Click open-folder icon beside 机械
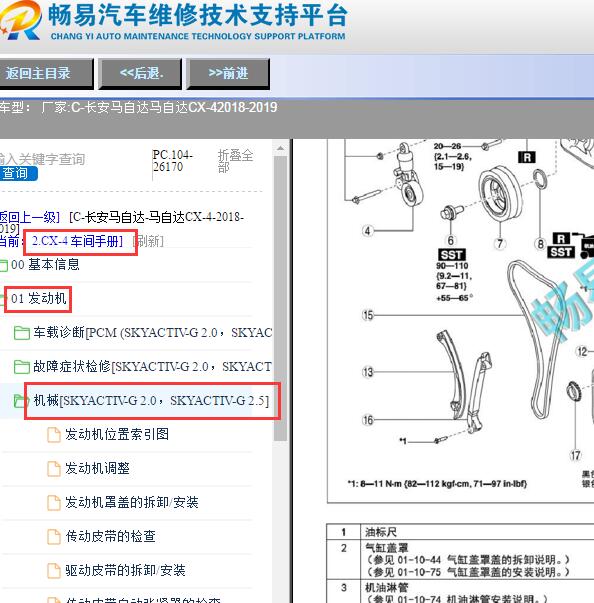594x603 pixels. point(21,401)
